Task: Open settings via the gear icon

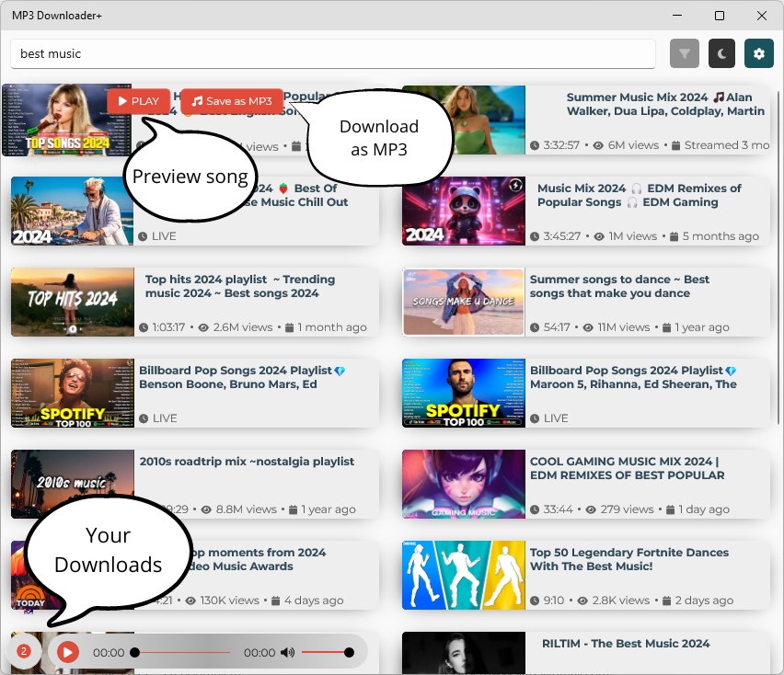Action: (758, 53)
